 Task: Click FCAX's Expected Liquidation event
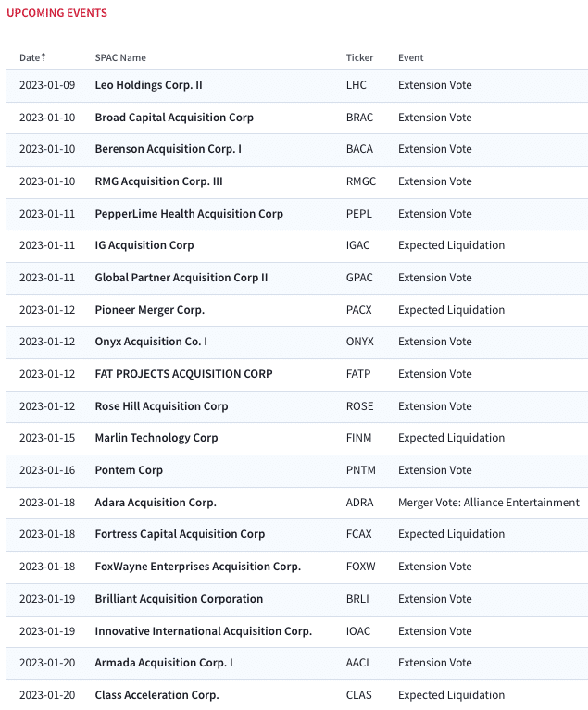tap(451, 534)
